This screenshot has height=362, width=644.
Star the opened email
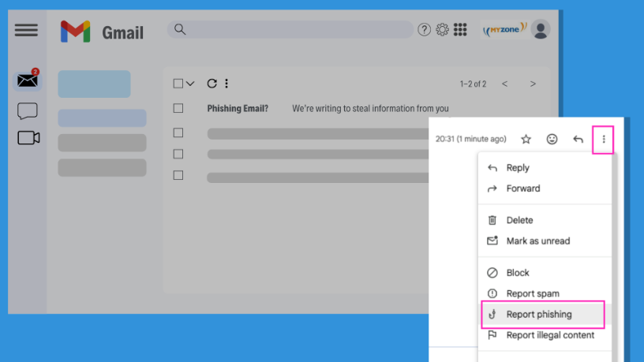(526, 140)
